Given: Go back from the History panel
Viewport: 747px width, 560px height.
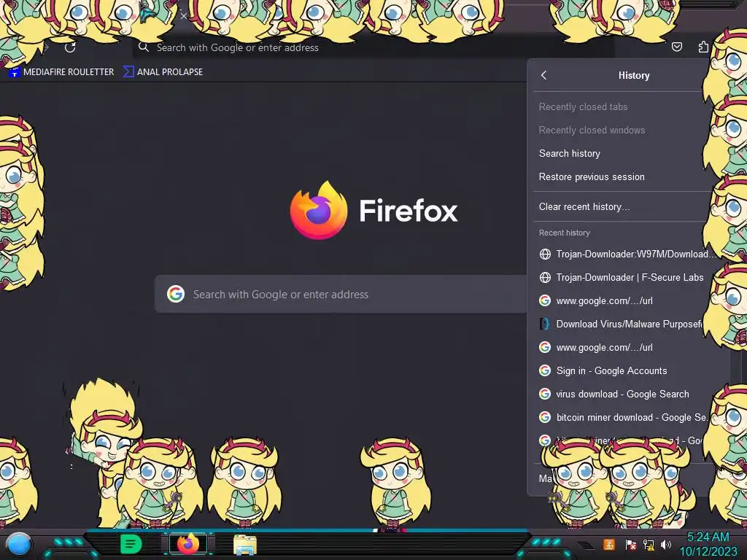Looking at the screenshot, I should [x=544, y=75].
